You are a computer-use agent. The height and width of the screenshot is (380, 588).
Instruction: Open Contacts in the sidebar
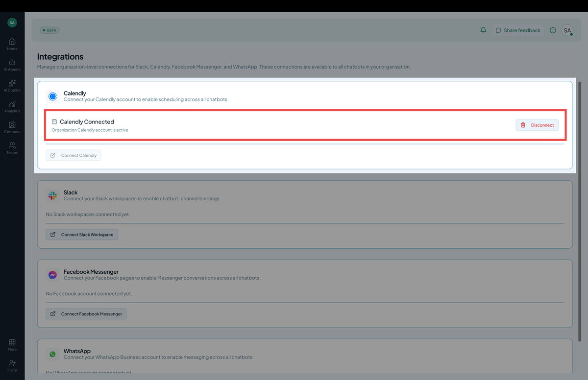pyautogui.click(x=12, y=127)
